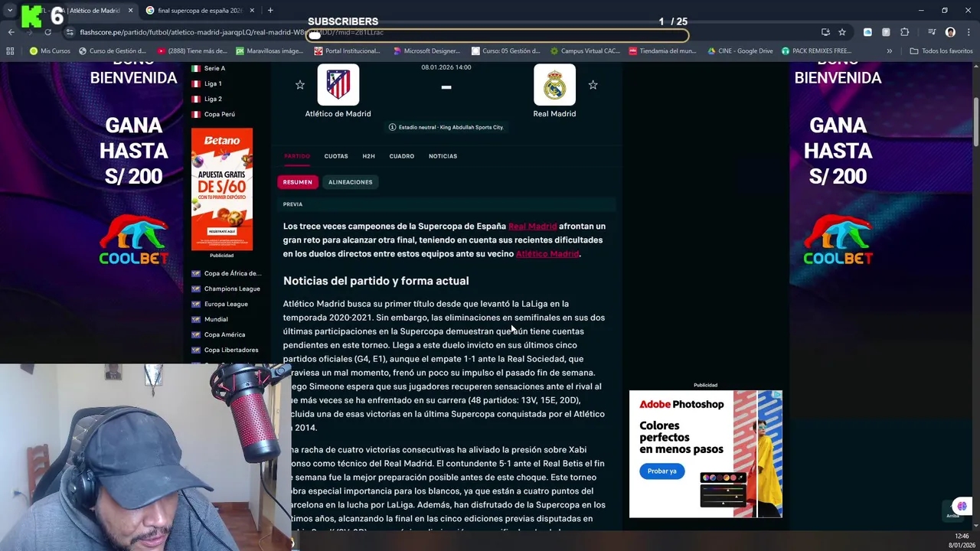Screen dimensions: 980x551
Task: Click the Betano free bet advertisement
Action: 222,189
